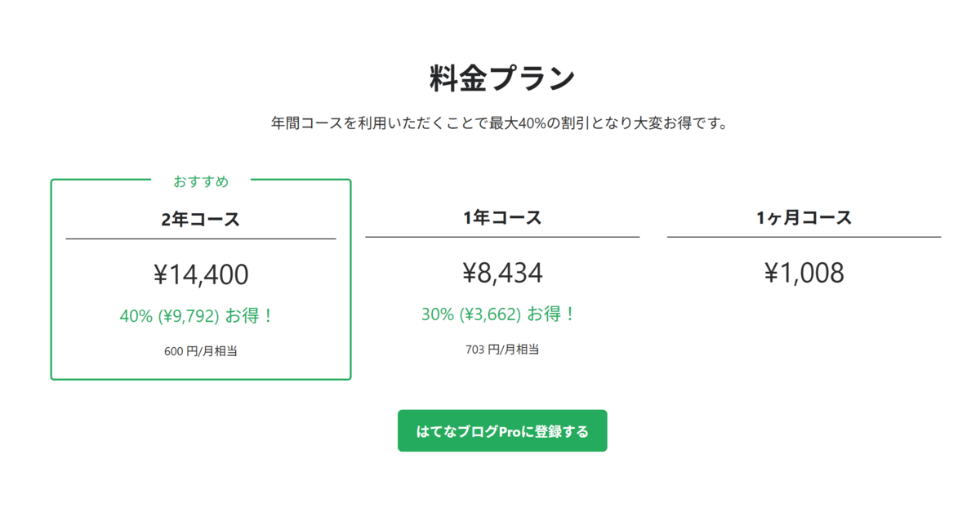
Task: Click the ¥14,400 price
Action: (x=201, y=275)
